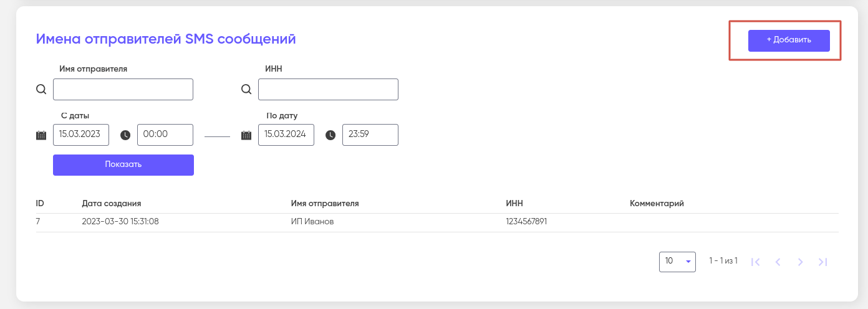This screenshot has width=868, height=309.
Task: Click the start time field showing 00:00
Action: tap(165, 135)
